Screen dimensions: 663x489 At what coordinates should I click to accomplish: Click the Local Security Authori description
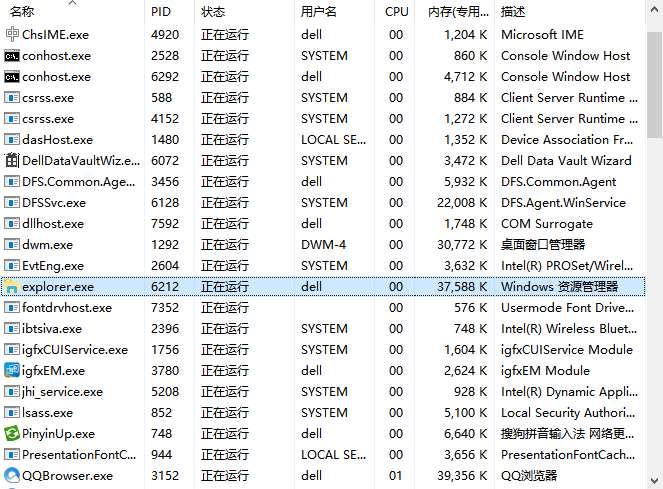[x=568, y=413]
